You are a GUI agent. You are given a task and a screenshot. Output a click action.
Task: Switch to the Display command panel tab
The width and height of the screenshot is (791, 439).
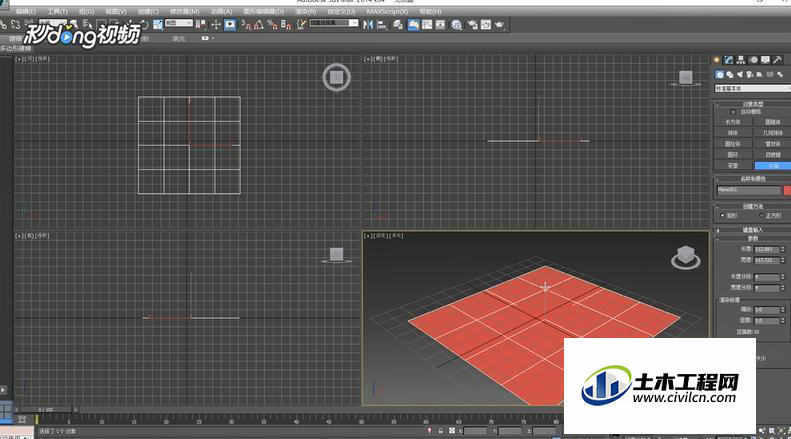pyautogui.click(x=766, y=60)
